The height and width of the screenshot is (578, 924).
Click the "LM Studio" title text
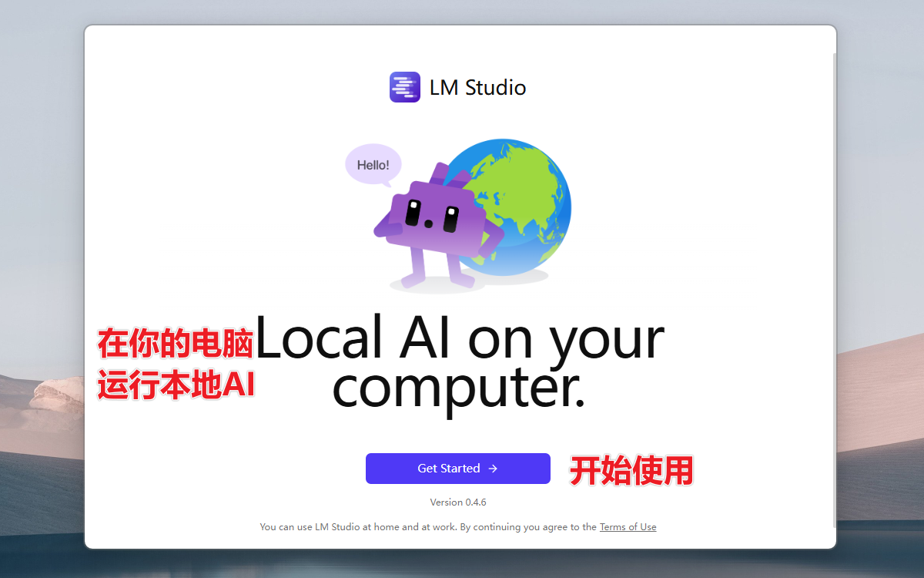tap(477, 88)
